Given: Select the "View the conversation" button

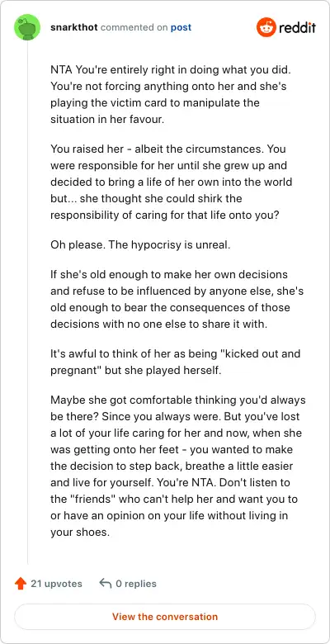Looking at the screenshot, I should click(x=165, y=617).
